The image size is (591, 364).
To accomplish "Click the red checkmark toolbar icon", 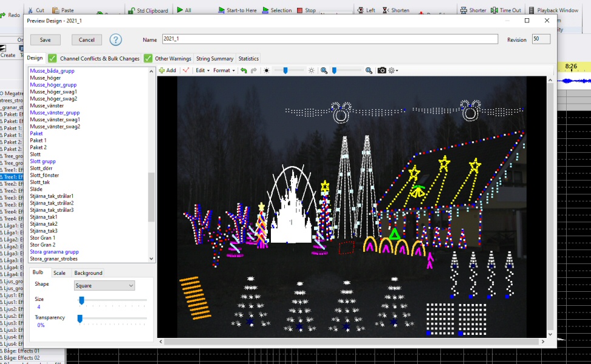I will 186,70.
